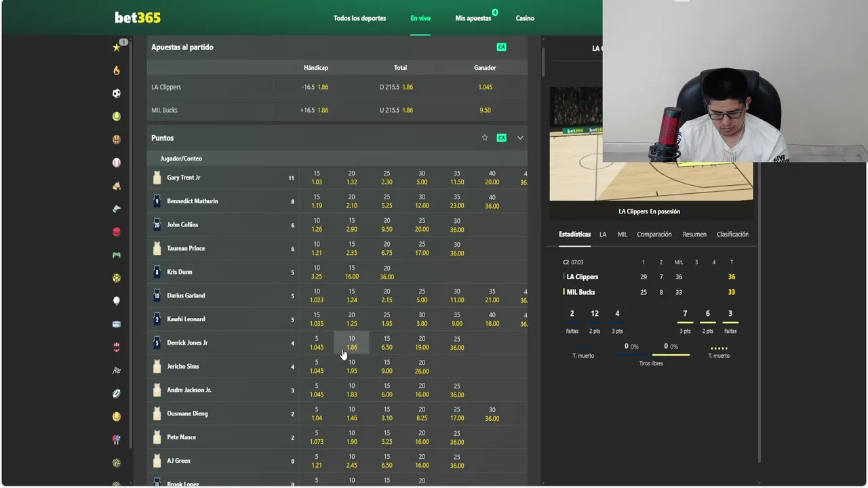Open the Clasificación tab
Viewport: 868px width, 488px height.
coord(732,235)
